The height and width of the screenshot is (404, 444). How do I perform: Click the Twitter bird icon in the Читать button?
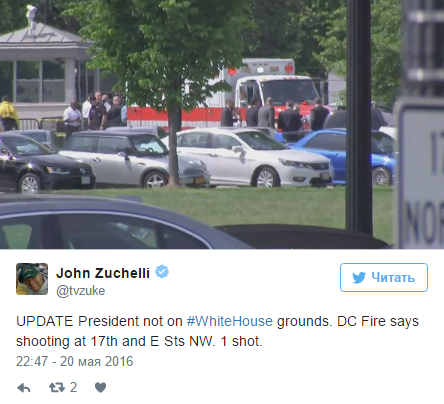[x=359, y=278]
